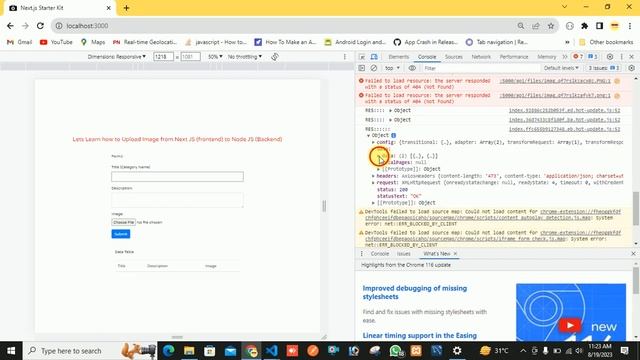Click the browser side panel icon
The height and width of the screenshot is (360, 640).
pos(599,26)
